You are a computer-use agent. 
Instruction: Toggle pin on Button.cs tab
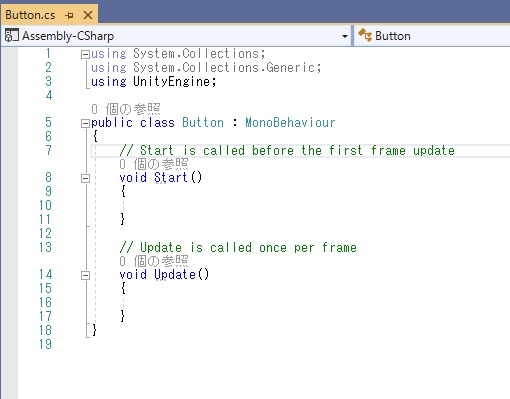pos(69,15)
